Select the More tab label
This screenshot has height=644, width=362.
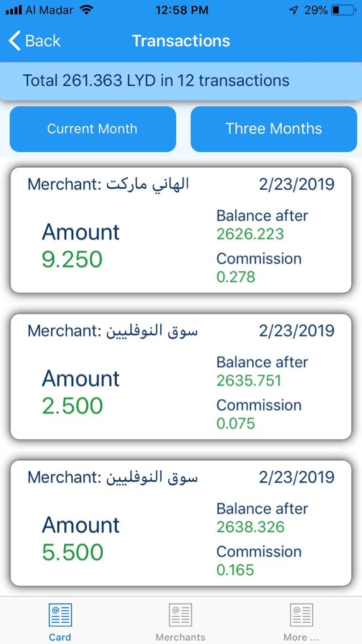coord(301,637)
